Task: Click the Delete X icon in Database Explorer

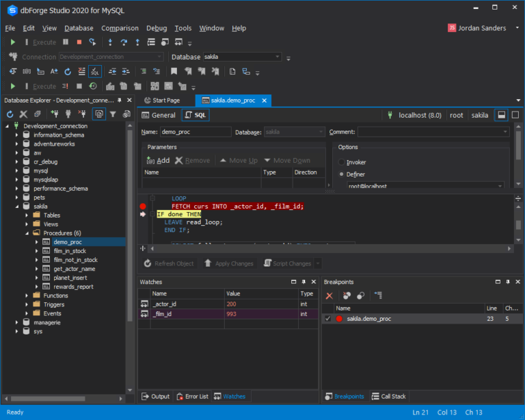Action: coord(23,114)
